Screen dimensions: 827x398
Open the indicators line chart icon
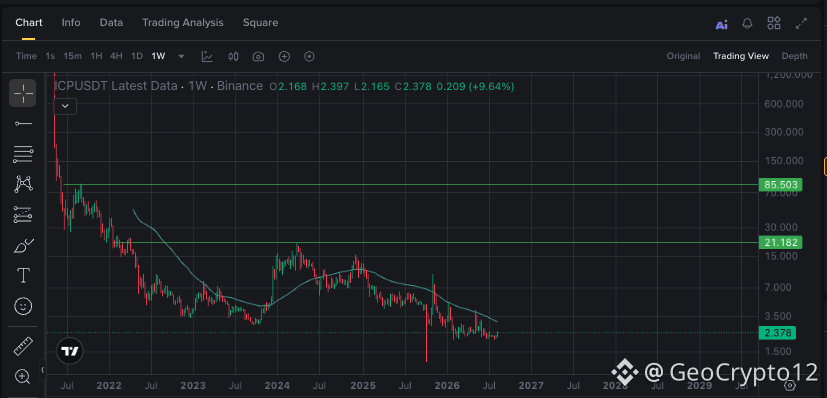point(207,56)
